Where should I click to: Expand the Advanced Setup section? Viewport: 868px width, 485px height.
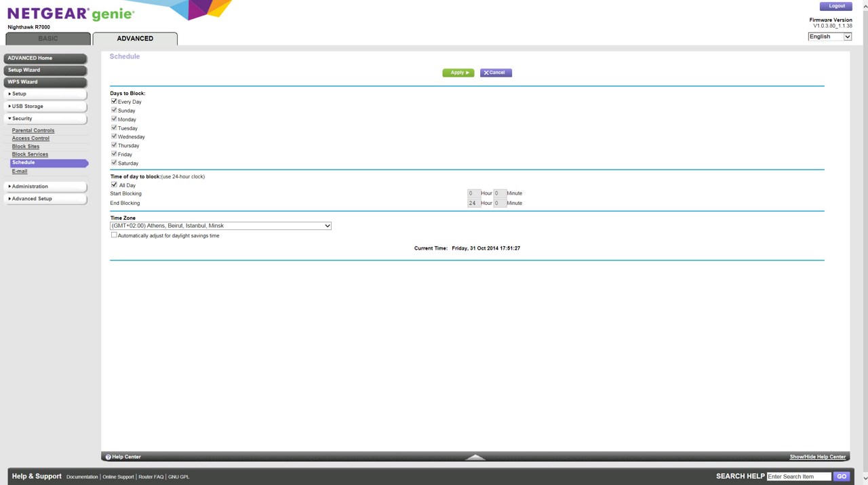[x=45, y=199]
